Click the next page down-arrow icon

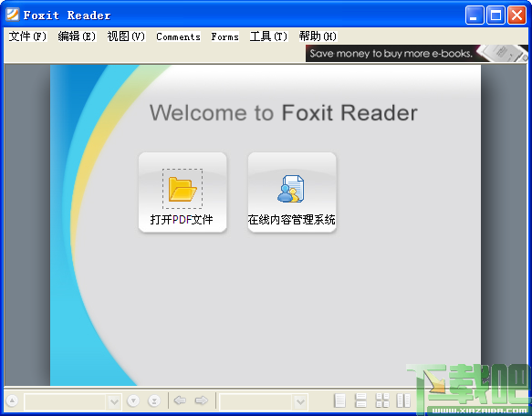pyautogui.click(x=133, y=401)
